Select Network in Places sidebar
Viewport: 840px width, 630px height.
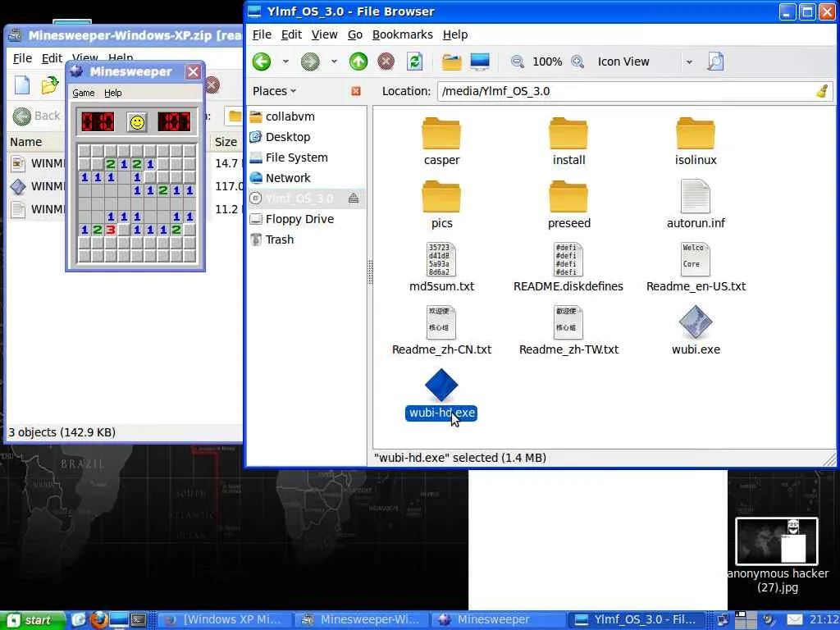[288, 178]
